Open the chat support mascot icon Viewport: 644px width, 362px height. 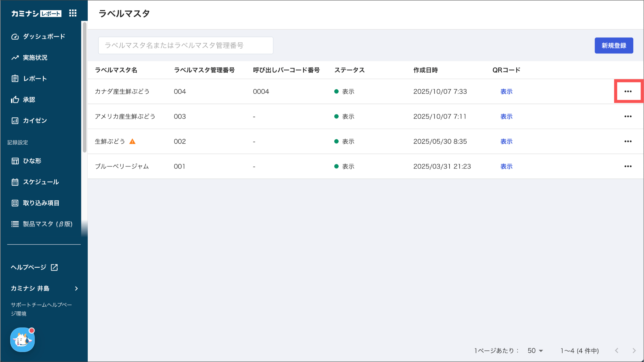22,340
